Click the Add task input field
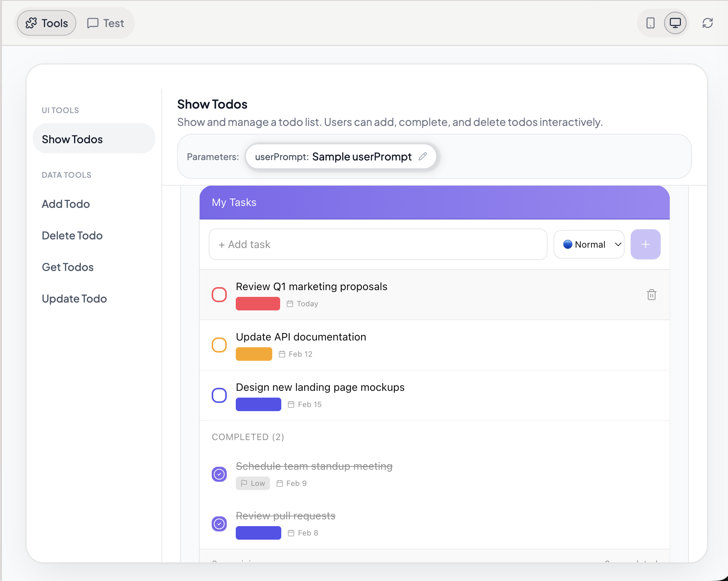The height and width of the screenshot is (581, 728). (378, 244)
